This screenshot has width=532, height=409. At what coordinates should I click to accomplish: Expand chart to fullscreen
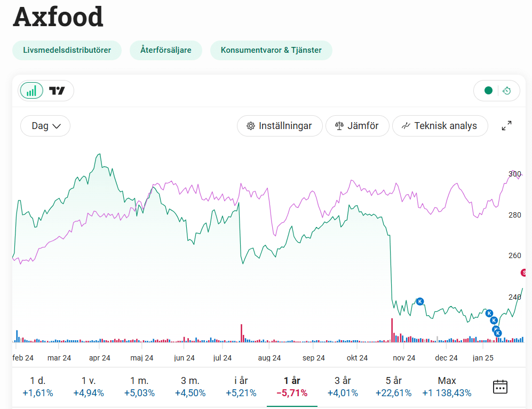(x=507, y=126)
